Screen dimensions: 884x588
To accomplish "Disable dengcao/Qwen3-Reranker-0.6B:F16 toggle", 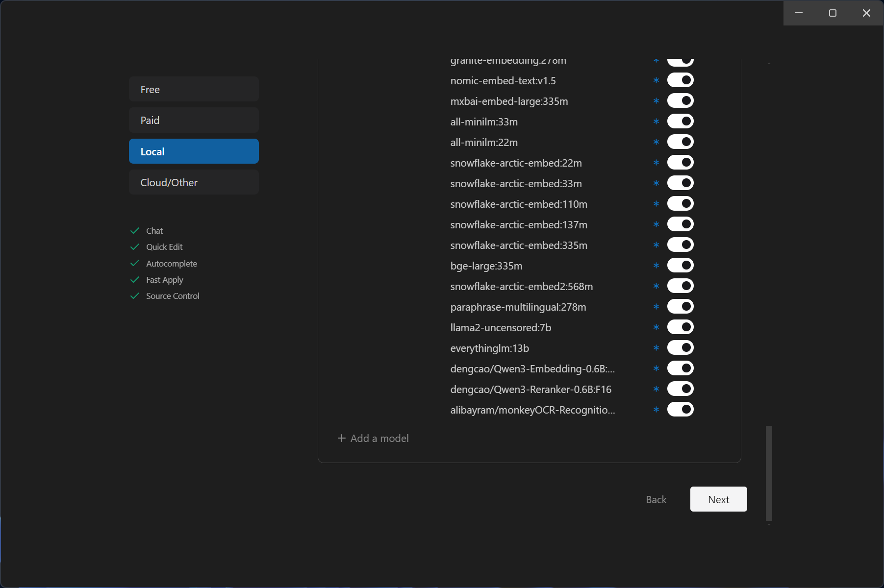I will click(x=681, y=389).
